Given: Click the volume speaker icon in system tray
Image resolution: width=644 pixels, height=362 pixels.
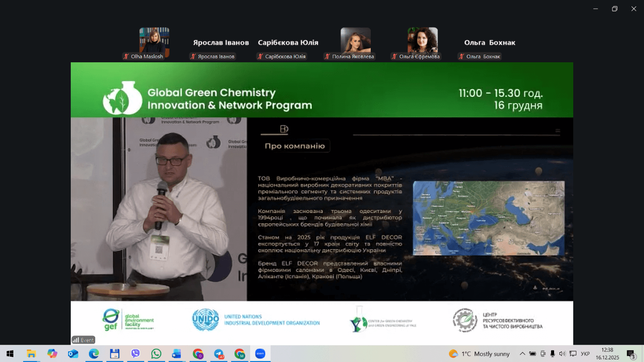Looking at the screenshot, I should tap(562, 354).
